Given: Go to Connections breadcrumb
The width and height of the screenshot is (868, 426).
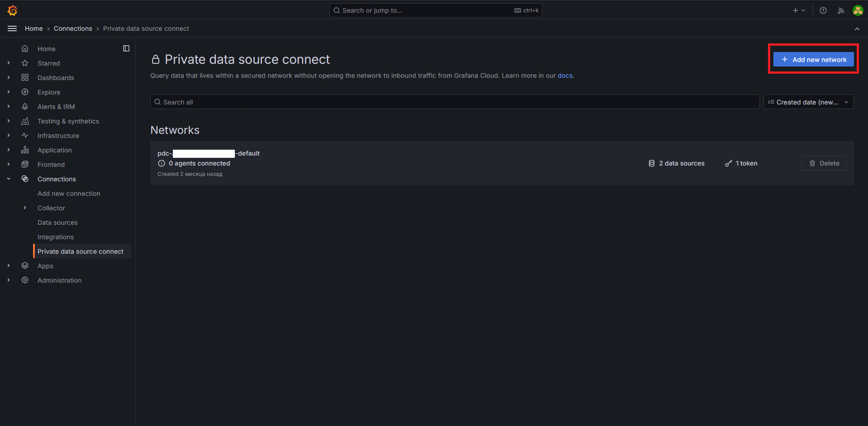Looking at the screenshot, I should point(73,28).
